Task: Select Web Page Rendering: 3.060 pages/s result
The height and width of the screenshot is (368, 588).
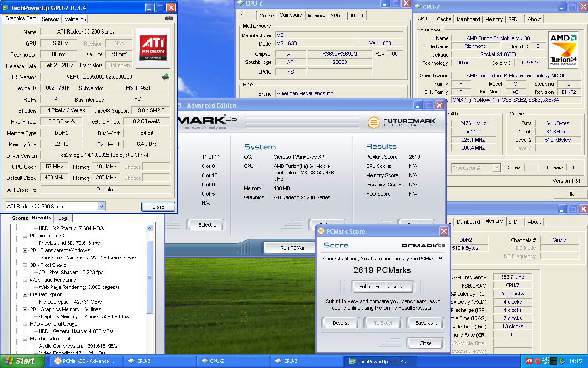Action: point(79,287)
